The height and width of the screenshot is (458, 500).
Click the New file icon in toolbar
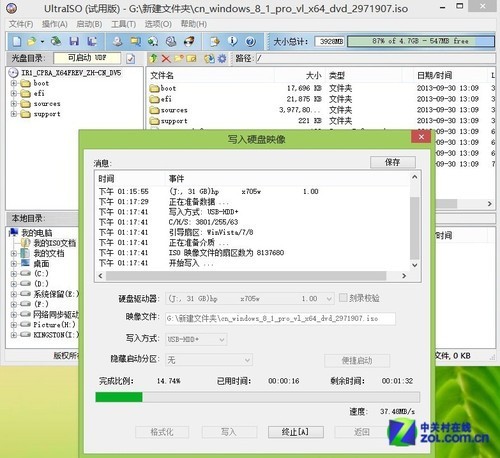pyautogui.click(x=17, y=41)
